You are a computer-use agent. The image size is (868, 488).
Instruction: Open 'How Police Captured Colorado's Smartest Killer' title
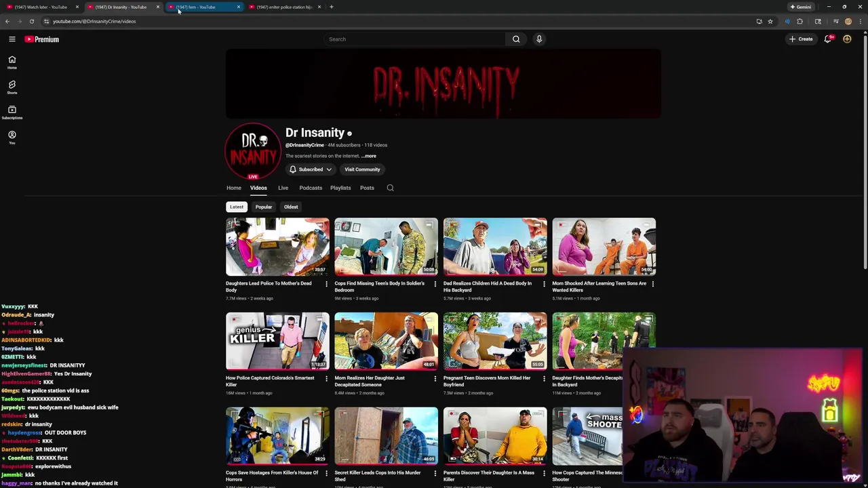click(270, 381)
